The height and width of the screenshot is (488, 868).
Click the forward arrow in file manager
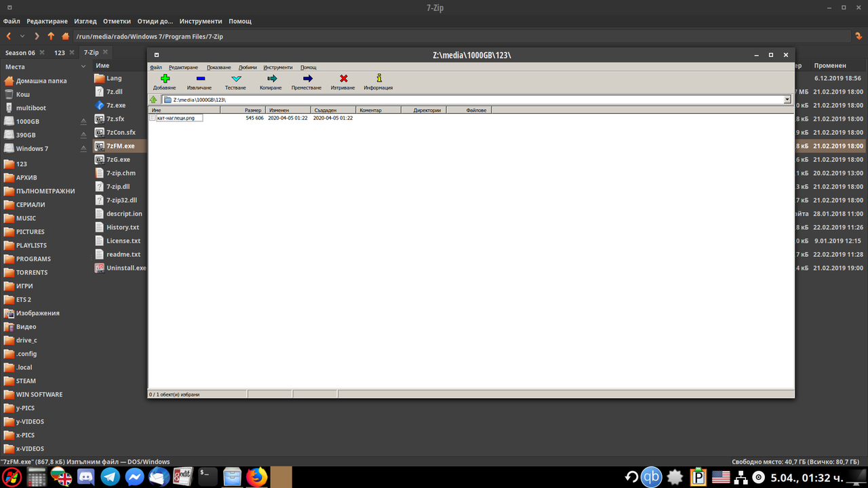(x=37, y=36)
